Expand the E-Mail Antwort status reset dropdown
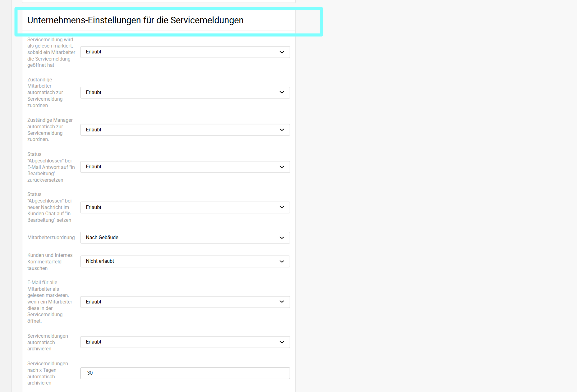 (185, 167)
